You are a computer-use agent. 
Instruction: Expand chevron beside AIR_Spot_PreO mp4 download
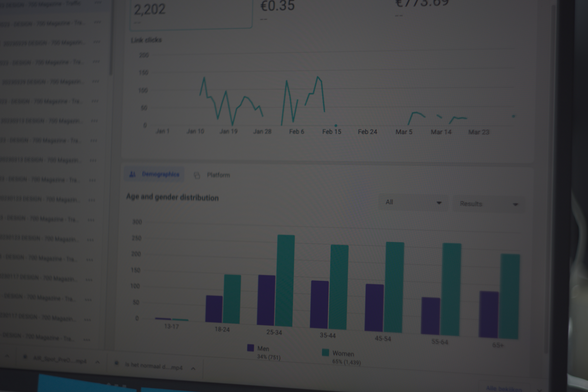pyautogui.click(x=98, y=362)
